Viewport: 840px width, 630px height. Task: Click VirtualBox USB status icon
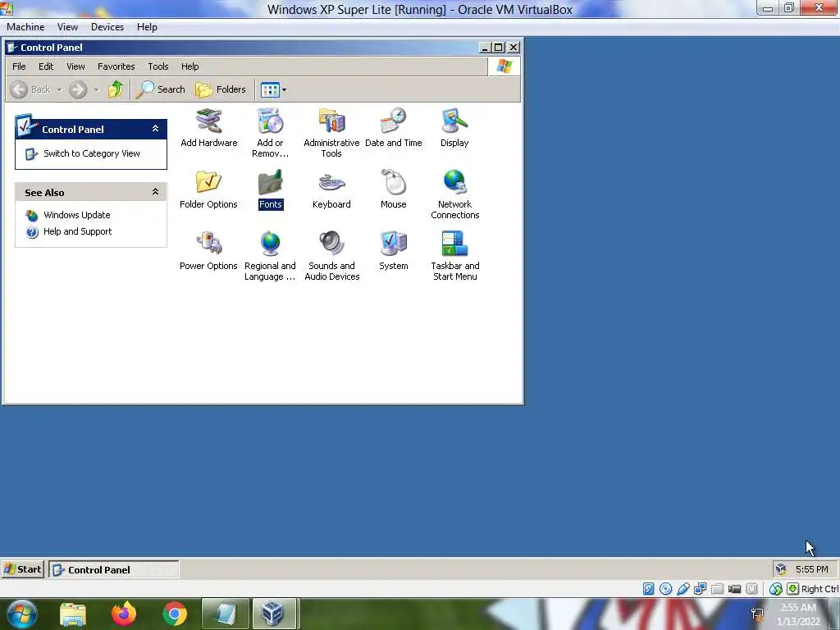683,589
